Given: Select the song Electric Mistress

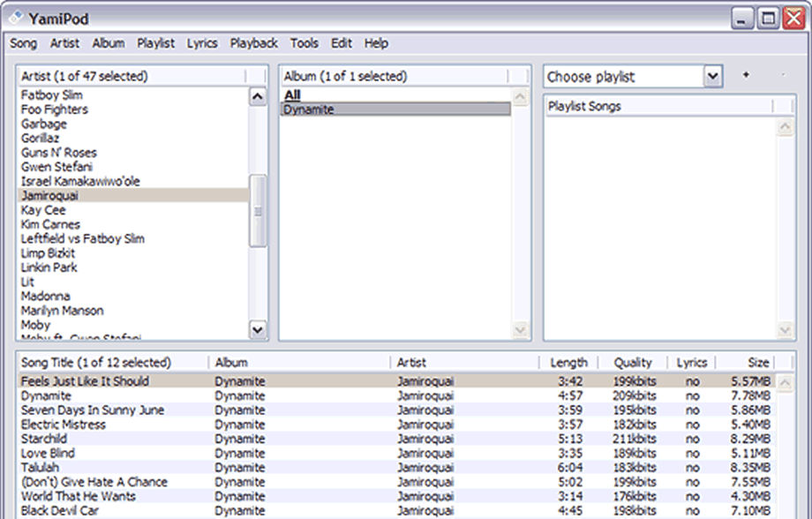Looking at the screenshot, I should tap(64, 425).
